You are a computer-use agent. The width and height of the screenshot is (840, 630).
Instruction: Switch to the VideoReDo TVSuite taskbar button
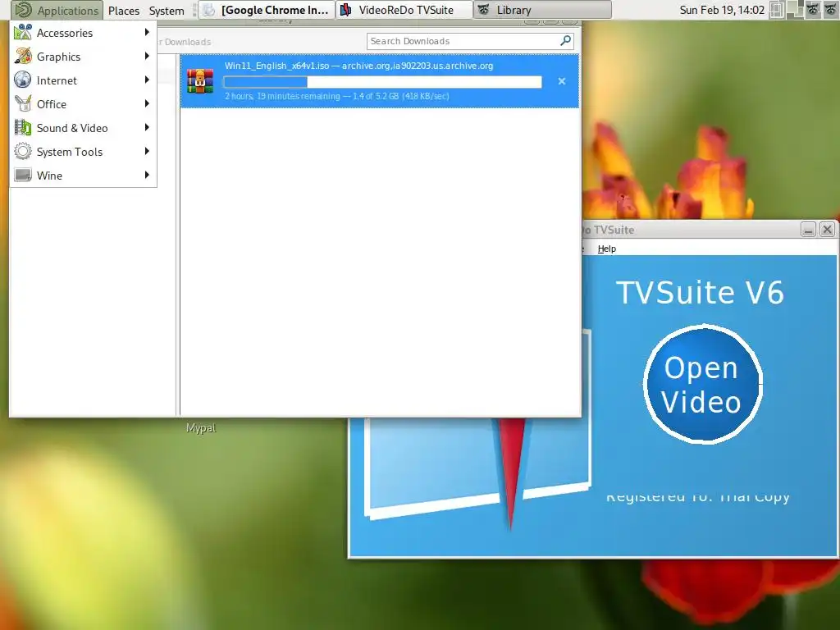[x=404, y=10]
